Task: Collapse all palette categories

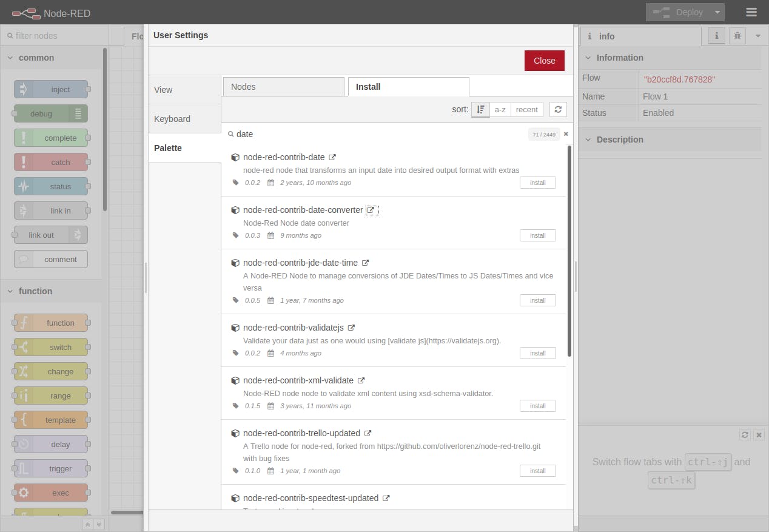Action: [x=88, y=525]
